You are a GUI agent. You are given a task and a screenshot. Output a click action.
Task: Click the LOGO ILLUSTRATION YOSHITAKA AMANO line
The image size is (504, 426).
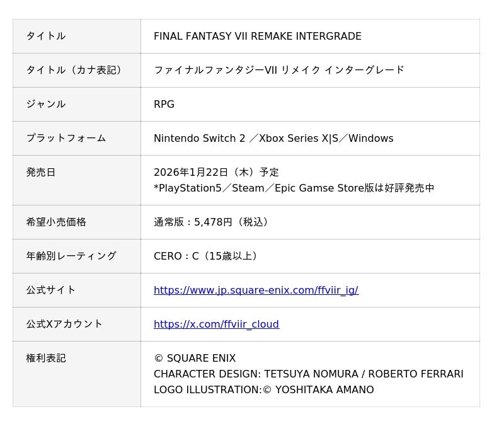263,390
